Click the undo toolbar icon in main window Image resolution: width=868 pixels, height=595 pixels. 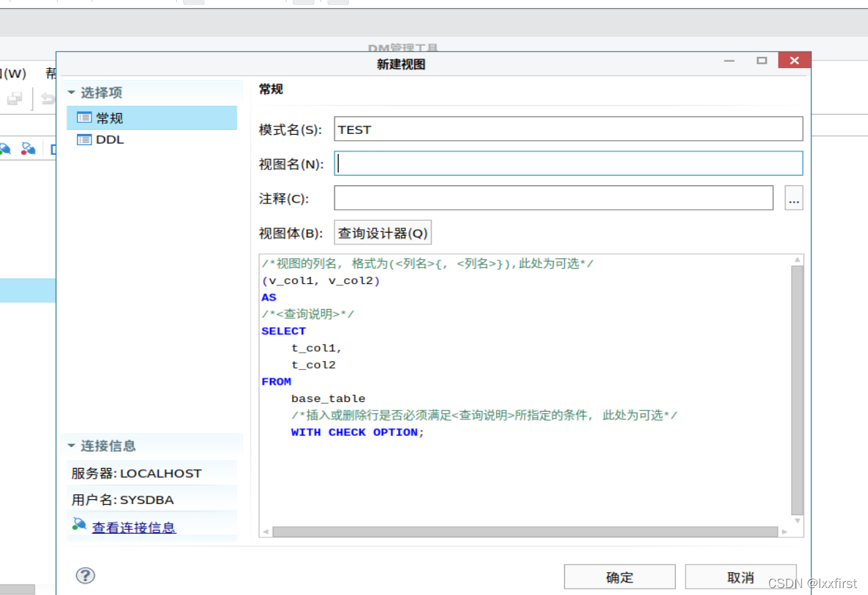pos(48,99)
